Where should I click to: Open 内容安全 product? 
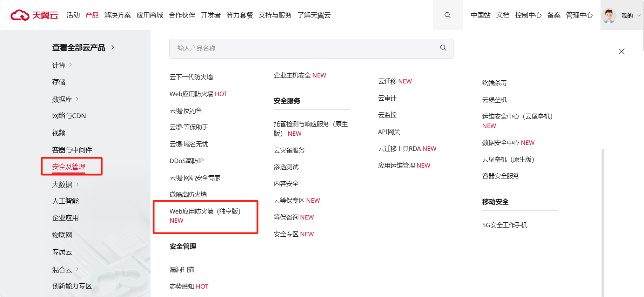pyautogui.click(x=286, y=183)
